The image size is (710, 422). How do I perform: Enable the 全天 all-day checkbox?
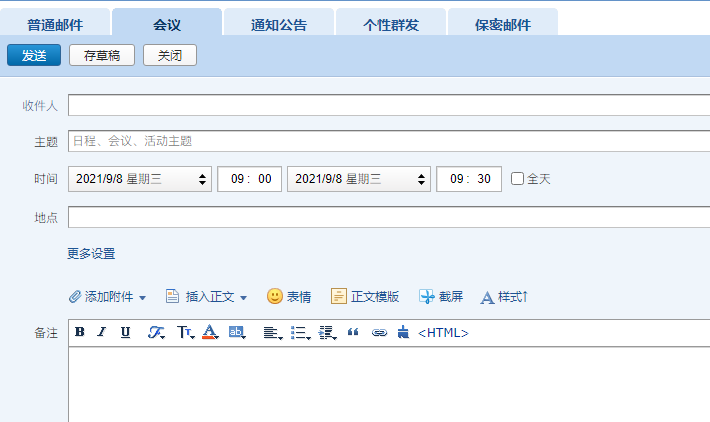click(517, 179)
